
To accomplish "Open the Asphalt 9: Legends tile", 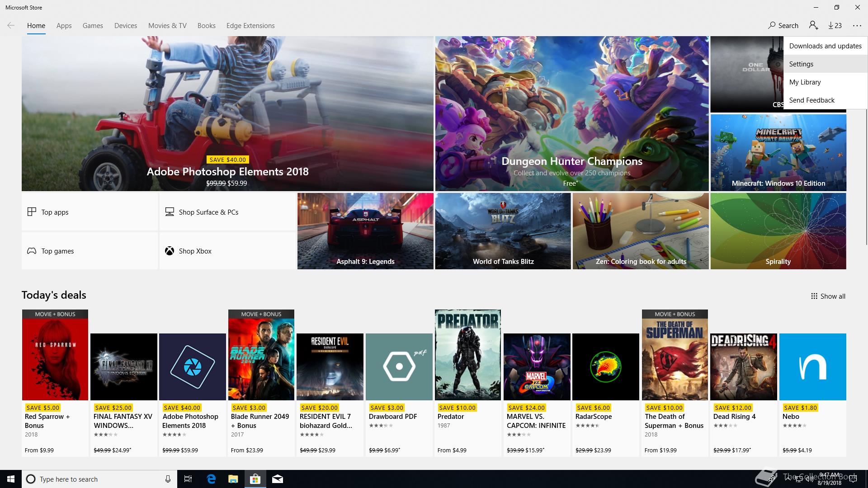I will 365,231.
